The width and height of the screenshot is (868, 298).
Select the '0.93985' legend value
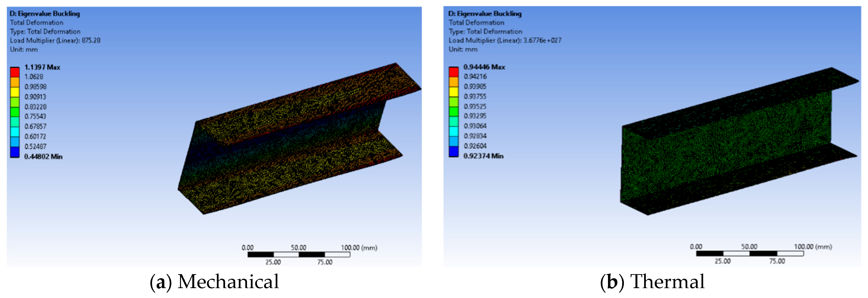coord(475,86)
